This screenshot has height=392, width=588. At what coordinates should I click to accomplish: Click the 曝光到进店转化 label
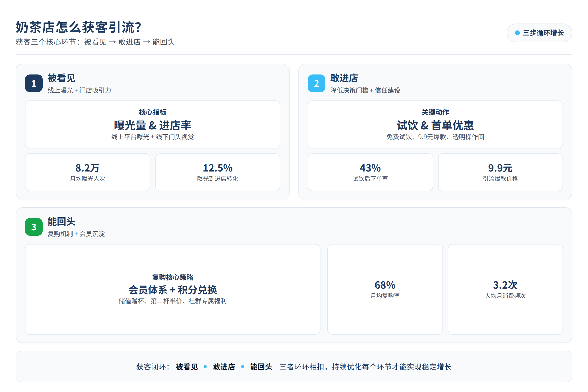[x=218, y=179]
